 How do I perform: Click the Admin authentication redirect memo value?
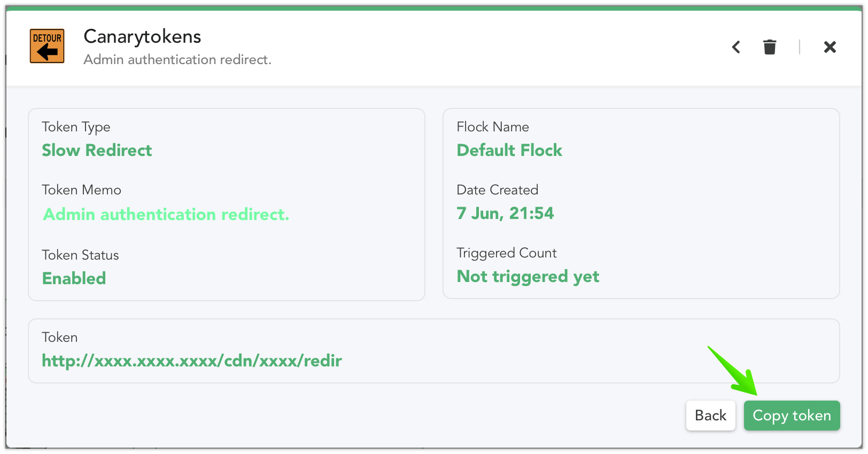point(166,214)
